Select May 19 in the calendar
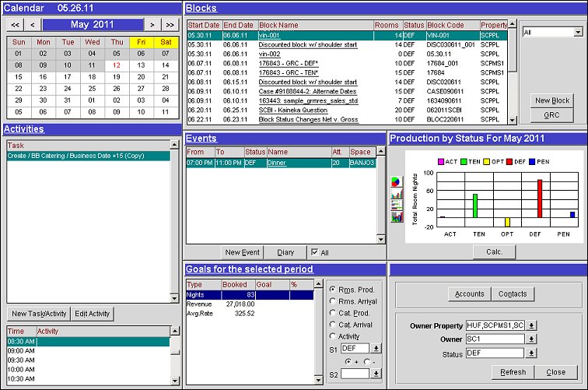 pos(117,77)
